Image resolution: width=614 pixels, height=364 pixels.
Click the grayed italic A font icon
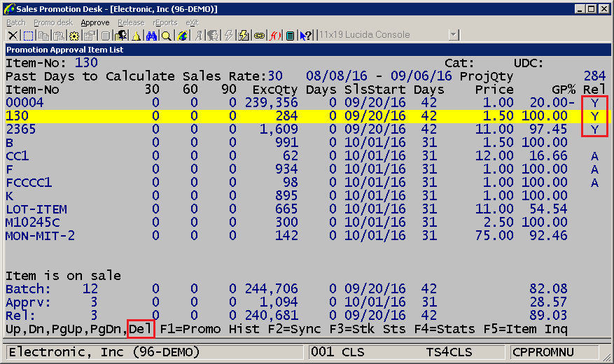click(x=199, y=36)
